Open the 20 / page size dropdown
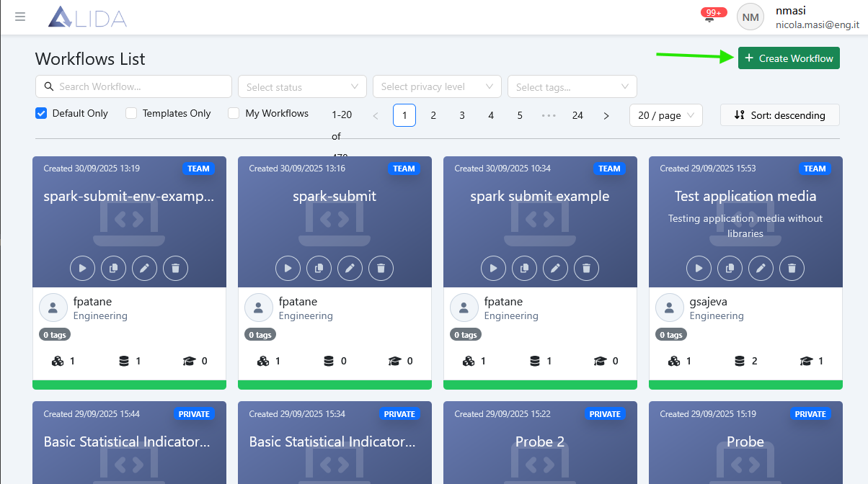 point(666,115)
